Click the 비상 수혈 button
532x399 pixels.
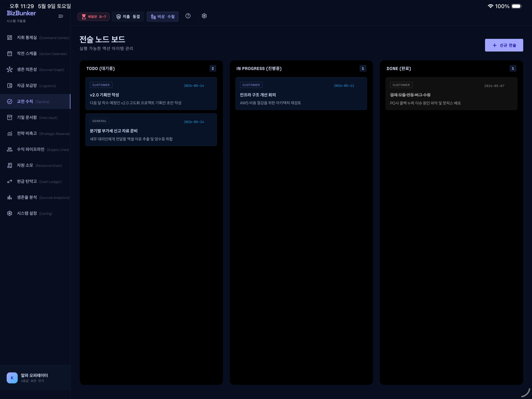click(x=163, y=17)
